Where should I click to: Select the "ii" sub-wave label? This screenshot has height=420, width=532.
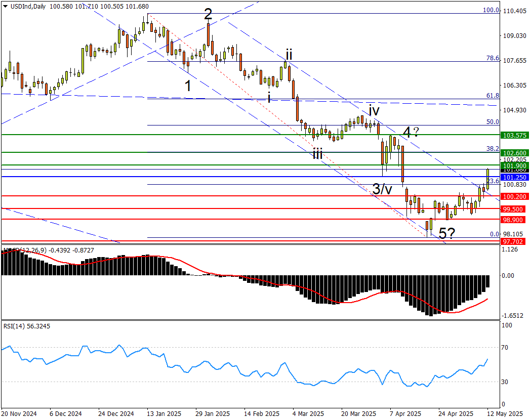click(x=289, y=54)
